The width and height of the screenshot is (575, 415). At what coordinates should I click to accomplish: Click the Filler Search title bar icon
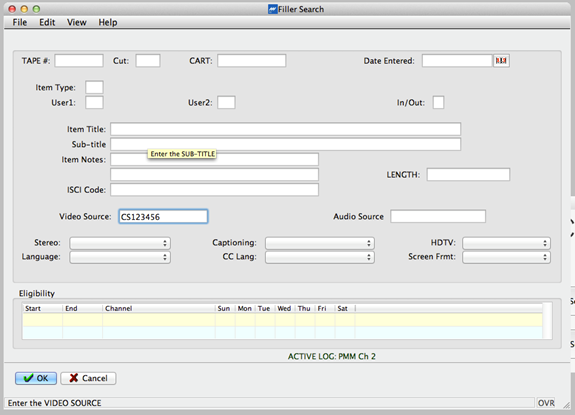272,9
